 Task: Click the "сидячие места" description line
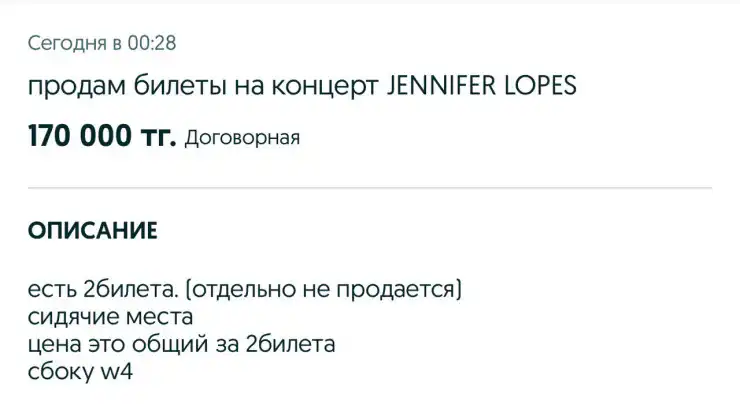pos(109,319)
